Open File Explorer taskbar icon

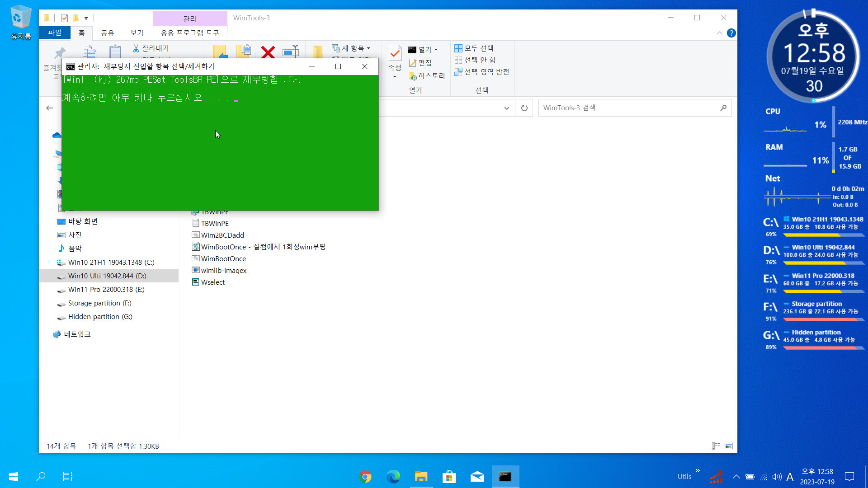[x=421, y=477]
